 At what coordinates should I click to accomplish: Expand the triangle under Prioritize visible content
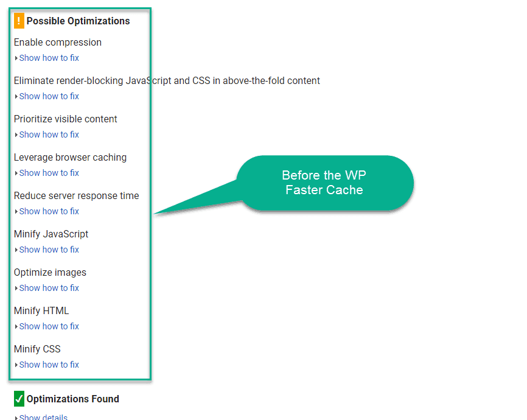[16, 135]
